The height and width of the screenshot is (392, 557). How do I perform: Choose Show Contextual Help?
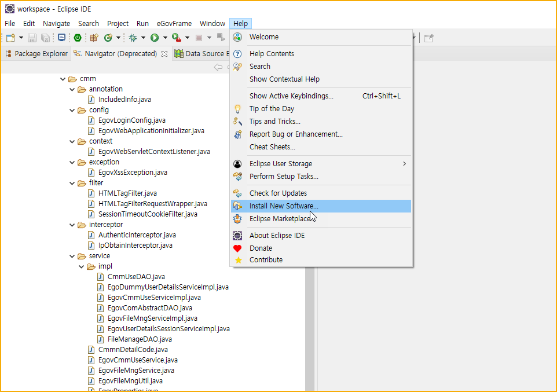(x=321, y=79)
